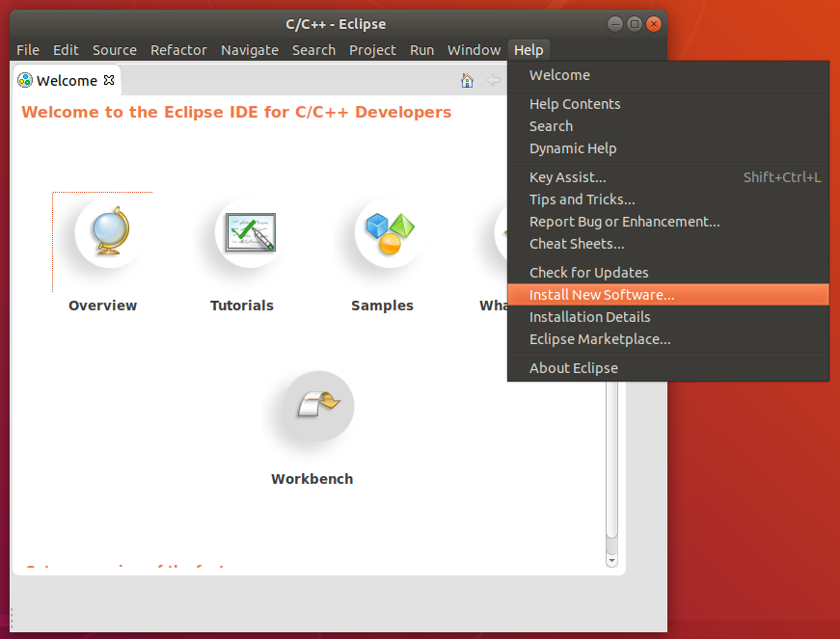Select Help Contents menu entry

click(668, 104)
